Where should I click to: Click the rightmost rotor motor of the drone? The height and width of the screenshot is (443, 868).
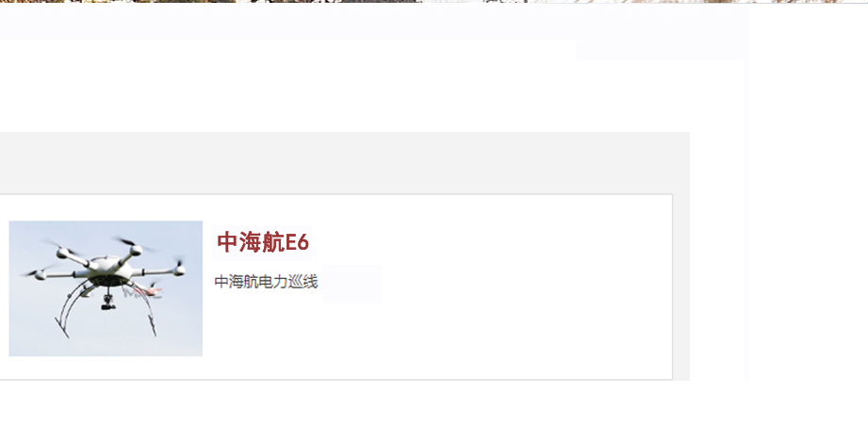(179, 270)
